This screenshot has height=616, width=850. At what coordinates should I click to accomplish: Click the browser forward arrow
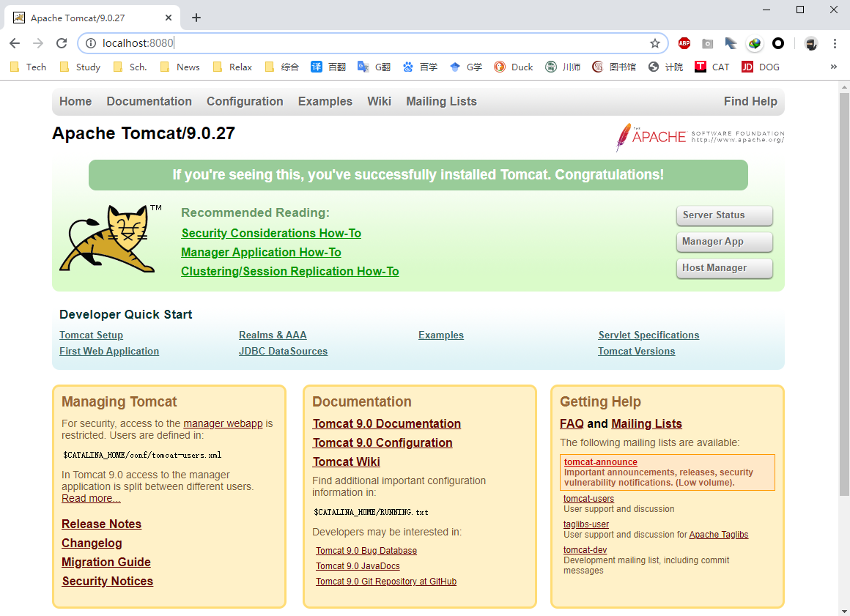pos(38,43)
